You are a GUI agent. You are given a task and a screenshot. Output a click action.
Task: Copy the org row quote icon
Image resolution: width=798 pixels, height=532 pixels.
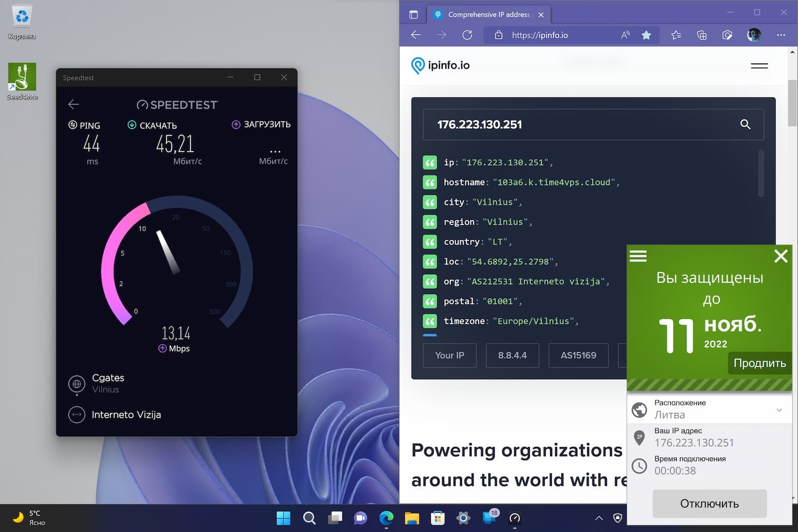(x=430, y=281)
